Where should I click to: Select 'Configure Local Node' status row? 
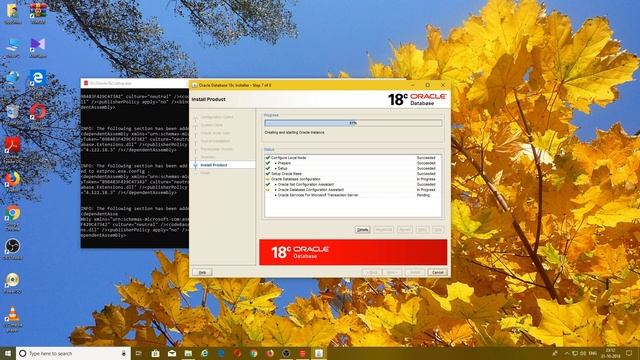point(353,158)
